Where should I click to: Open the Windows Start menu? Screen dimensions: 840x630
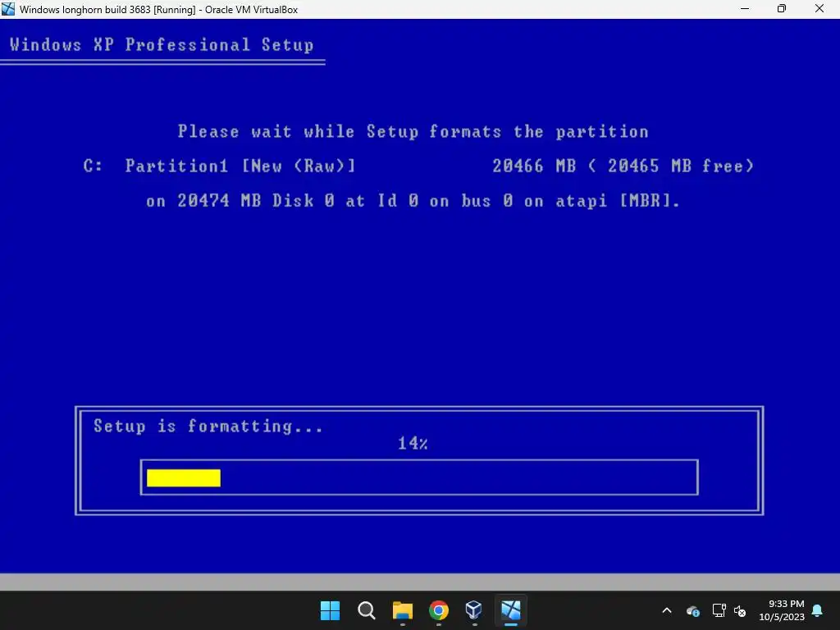click(330, 610)
